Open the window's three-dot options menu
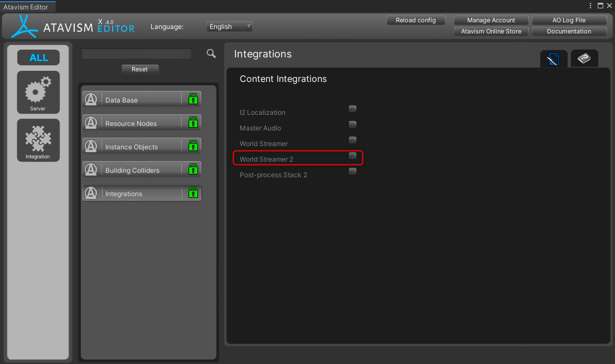The height and width of the screenshot is (364, 615). point(590,6)
